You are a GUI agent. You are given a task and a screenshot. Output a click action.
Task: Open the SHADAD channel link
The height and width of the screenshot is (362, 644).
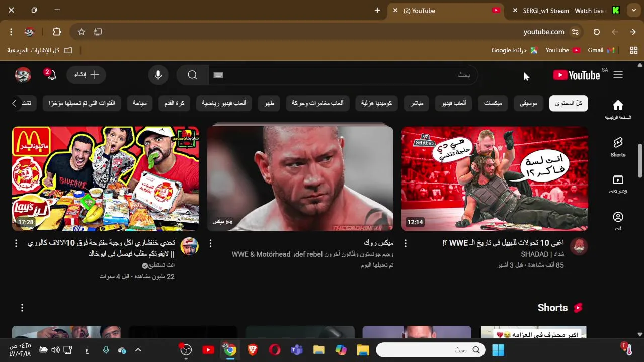pos(542,254)
